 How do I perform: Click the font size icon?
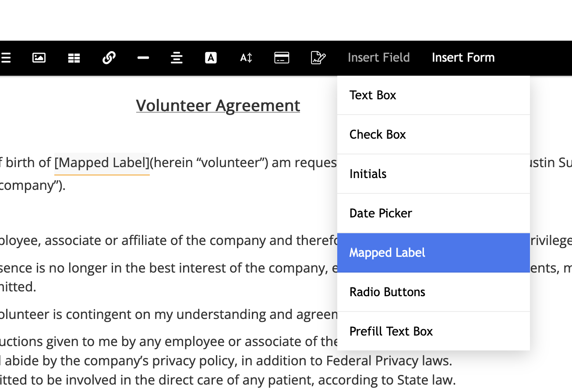click(246, 58)
